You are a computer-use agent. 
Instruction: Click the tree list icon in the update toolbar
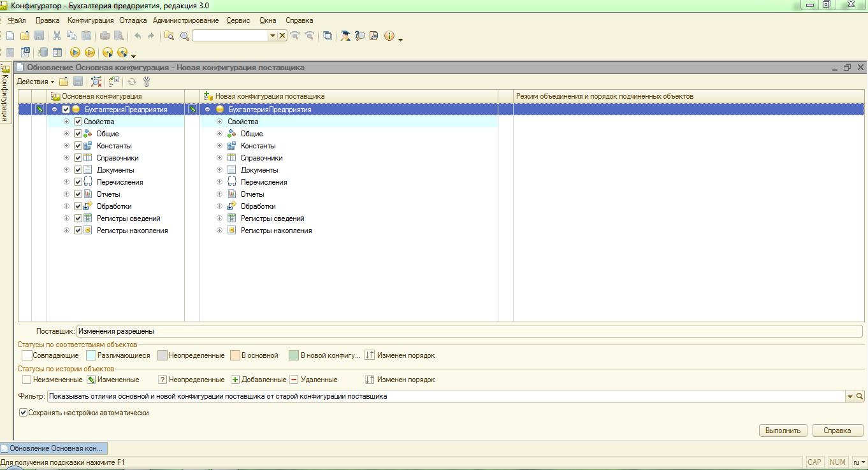(x=114, y=82)
